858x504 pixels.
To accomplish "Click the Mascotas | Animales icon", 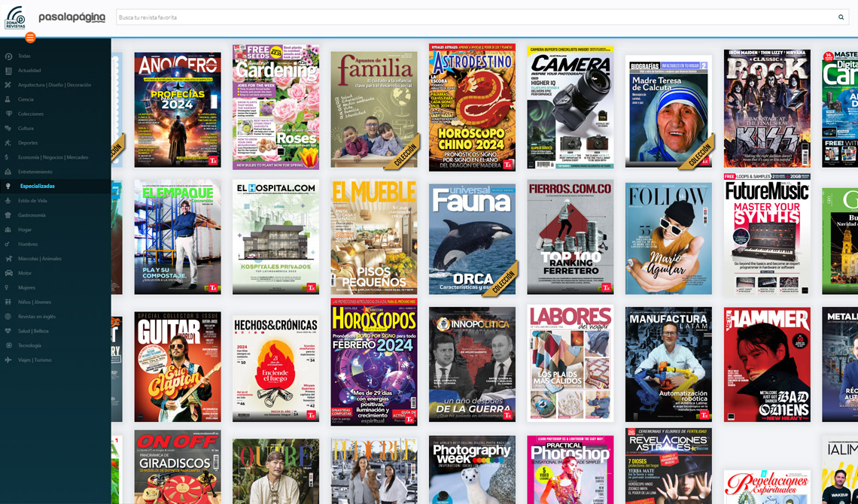I will point(8,259).
